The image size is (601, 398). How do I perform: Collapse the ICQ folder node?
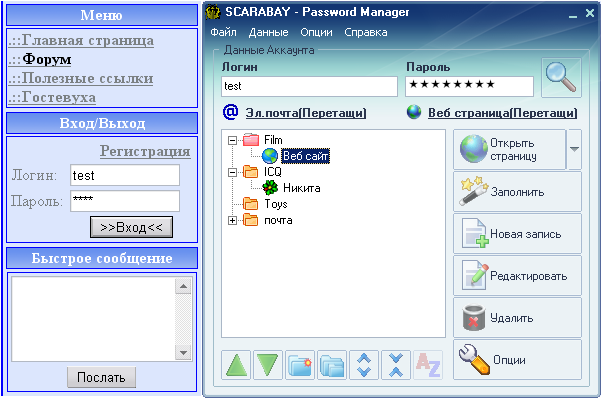click(232, 173)
